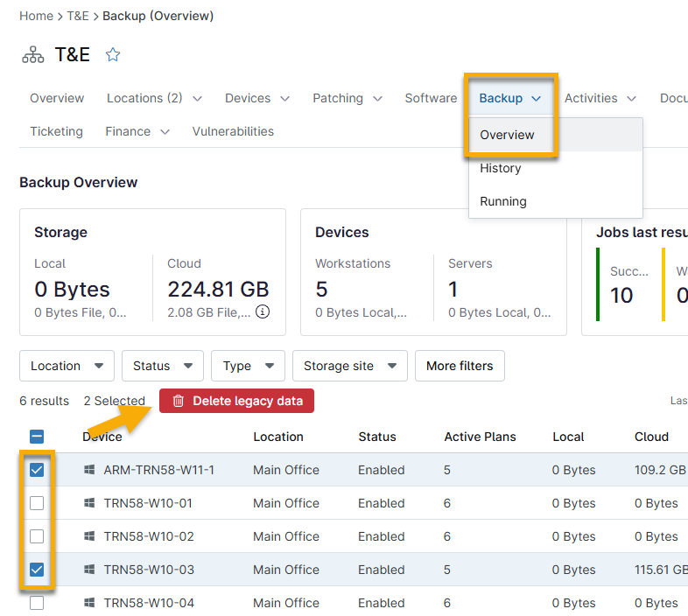Click Windows icon beside ARM-TRN58-W11-1
Screen dimensions: 688x616
click(x=89, y=470)
